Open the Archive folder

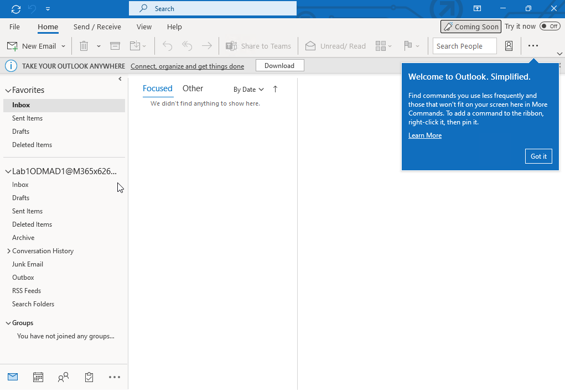coord(23,238)
